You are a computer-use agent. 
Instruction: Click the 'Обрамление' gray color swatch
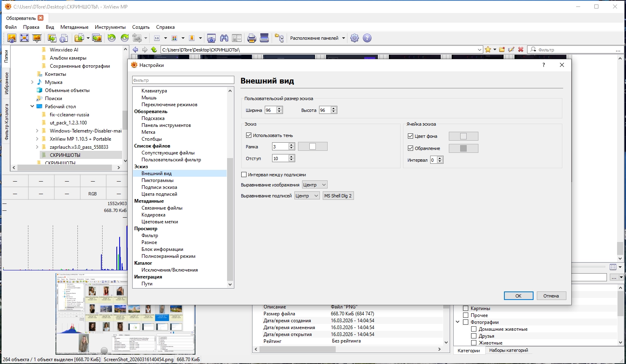(x=463, y=148)
